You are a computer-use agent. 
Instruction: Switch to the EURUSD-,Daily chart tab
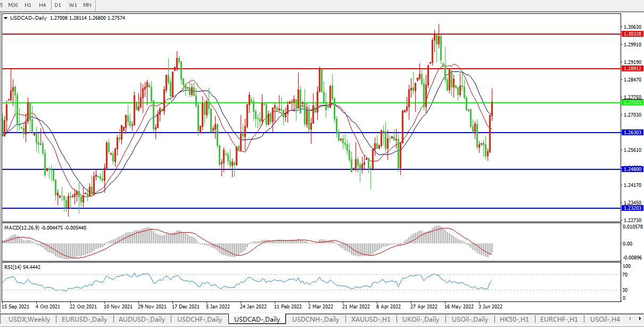pyautogui.click(x=84, y=320)
